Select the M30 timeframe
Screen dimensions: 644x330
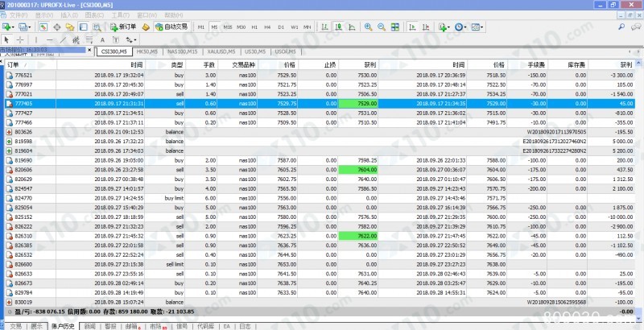[241, 27]
